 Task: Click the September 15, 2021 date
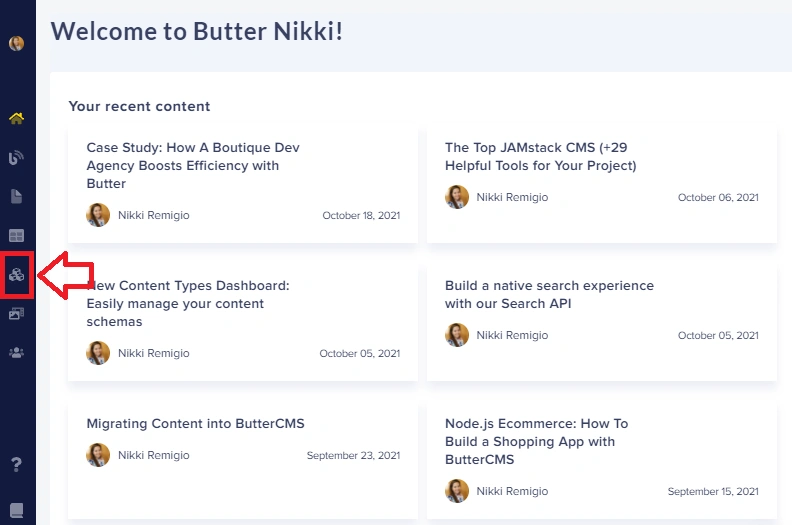point(713,491)
